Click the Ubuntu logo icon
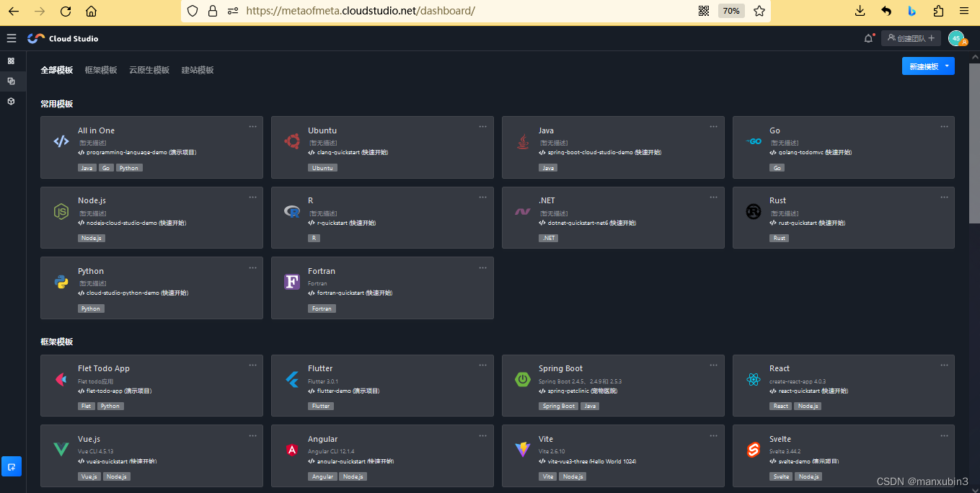980x493 pixels. pos(292,141)
